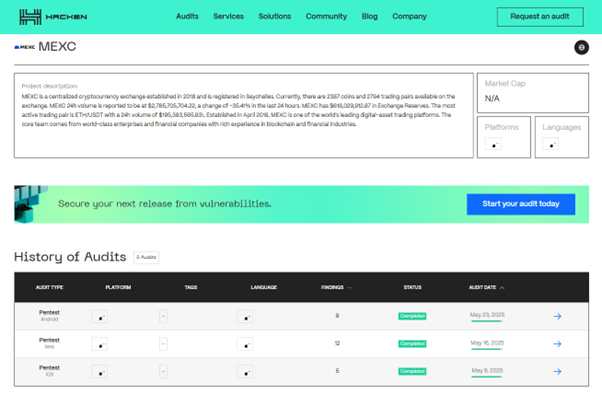
Task: Click the Languages card icon
Action: [551, 144]
